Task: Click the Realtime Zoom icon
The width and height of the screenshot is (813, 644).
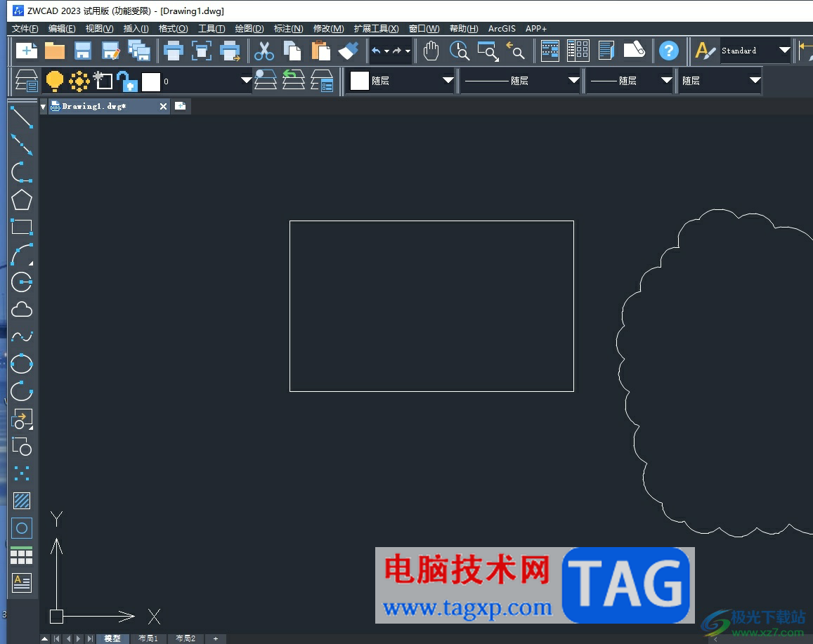Action: pos(460,51)
